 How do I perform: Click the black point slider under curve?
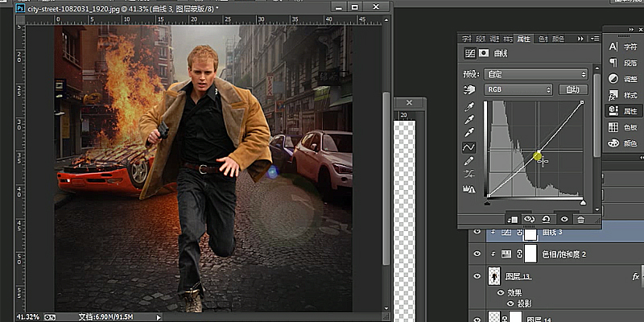487,203
